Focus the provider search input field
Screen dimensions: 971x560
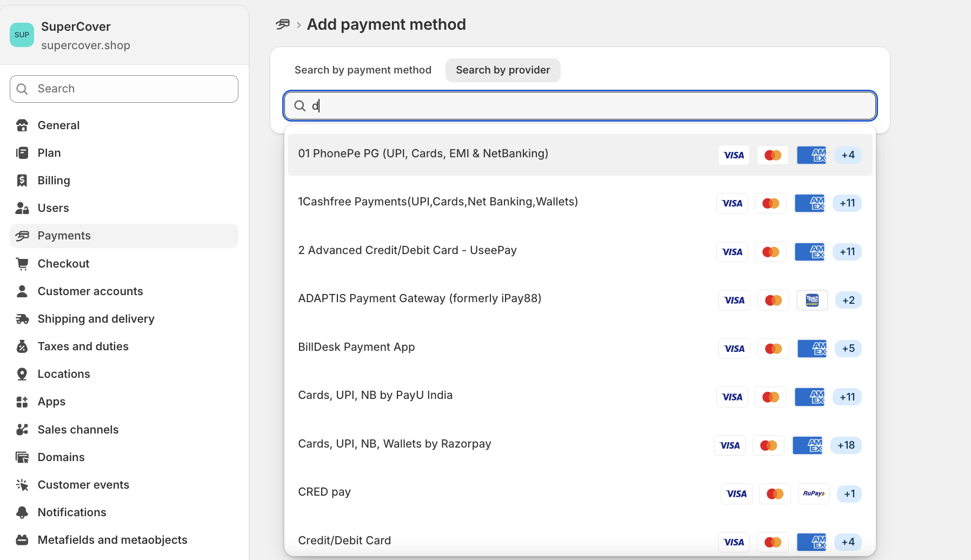tap(580, 106)
